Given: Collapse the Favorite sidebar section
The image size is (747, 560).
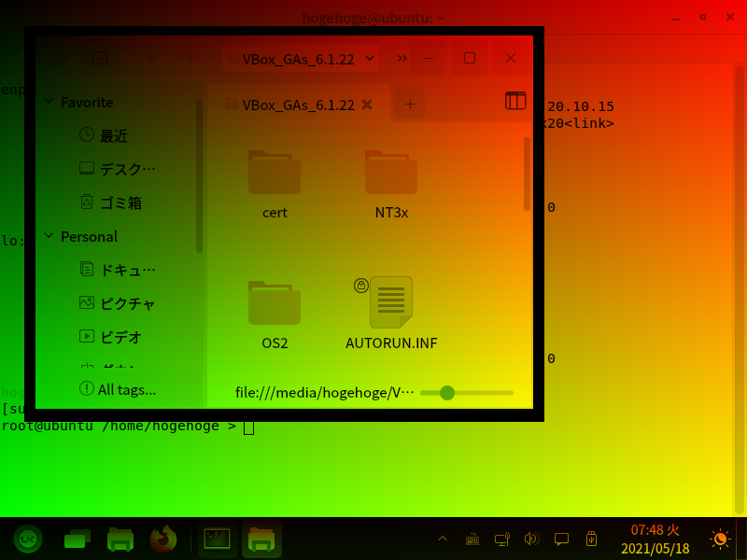Looking at the screenshot, I should pos(49,102).
